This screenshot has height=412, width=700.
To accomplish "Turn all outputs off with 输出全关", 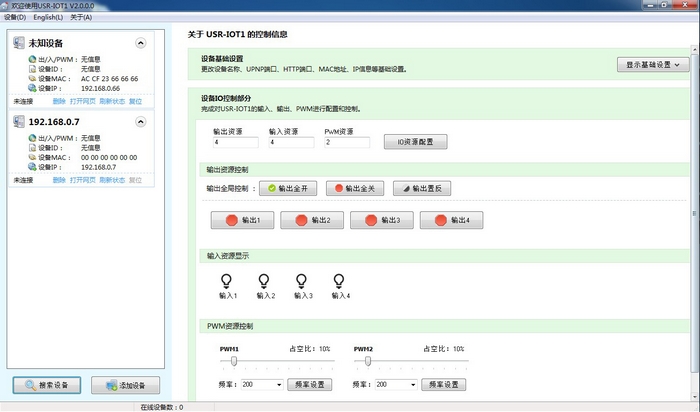I will click(x=355, y=188).
